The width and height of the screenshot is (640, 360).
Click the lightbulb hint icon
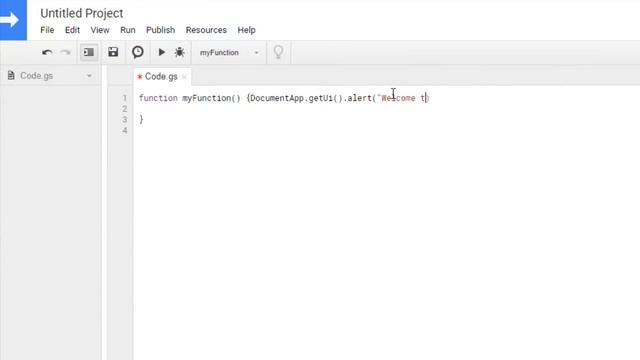pos(278,52)
